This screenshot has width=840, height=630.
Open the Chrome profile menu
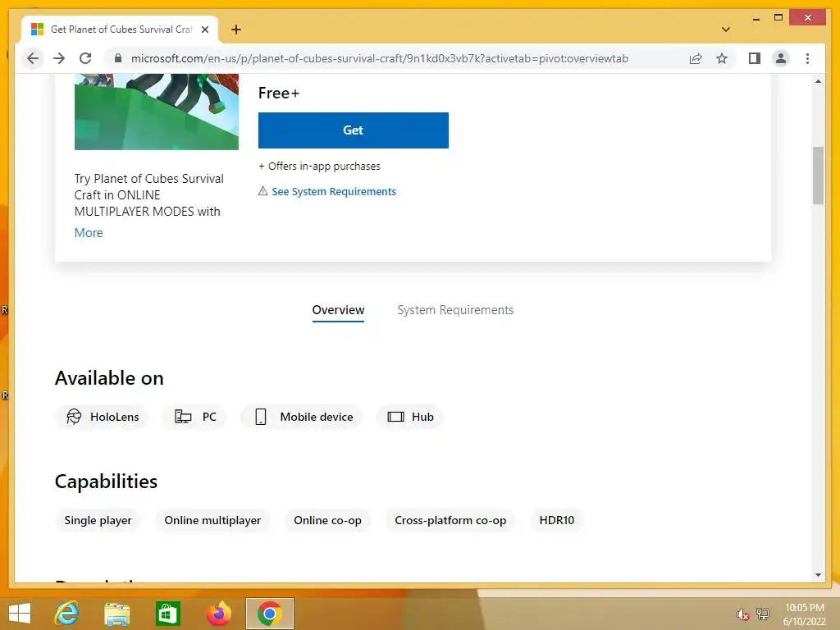point(781,58)
